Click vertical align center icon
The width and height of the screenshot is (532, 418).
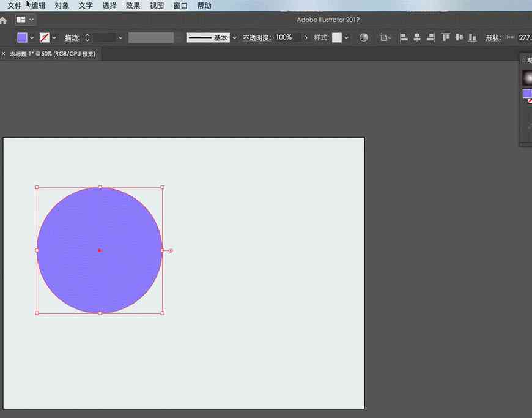click(x=459, y=37)
